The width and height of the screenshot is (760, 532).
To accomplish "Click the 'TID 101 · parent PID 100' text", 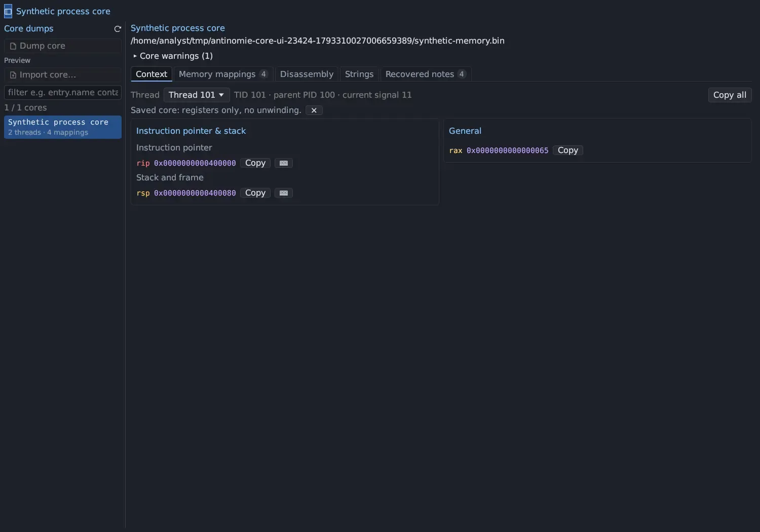I will 284,95.
